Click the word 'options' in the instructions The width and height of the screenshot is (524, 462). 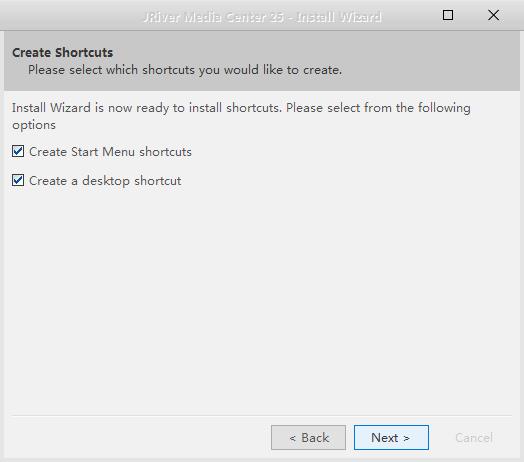tap(34, 125)
